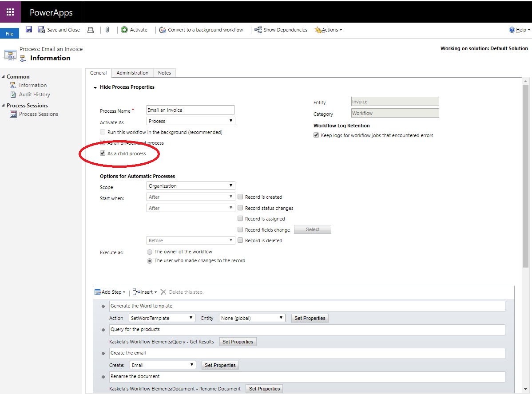The width and height of the screenshot is (532, 394).
Task: Click the Save and Close icon
Action: (41, 30)
